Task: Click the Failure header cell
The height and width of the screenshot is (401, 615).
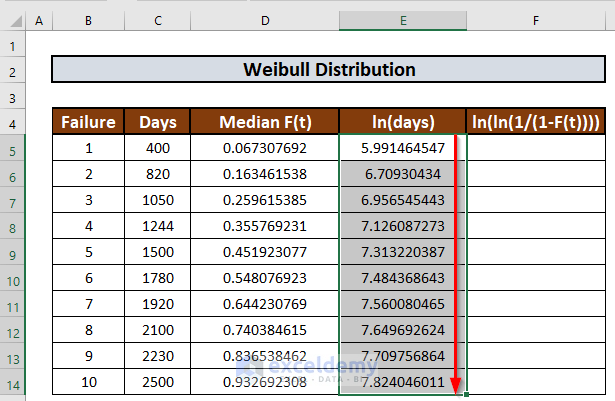Action: click(89, 123)
